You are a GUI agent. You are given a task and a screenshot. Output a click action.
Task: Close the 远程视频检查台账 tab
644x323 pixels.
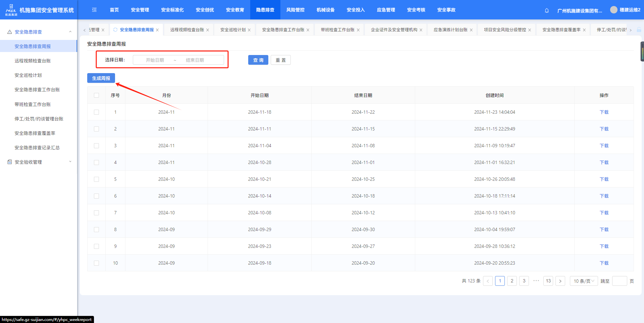(x=208, y=30)
